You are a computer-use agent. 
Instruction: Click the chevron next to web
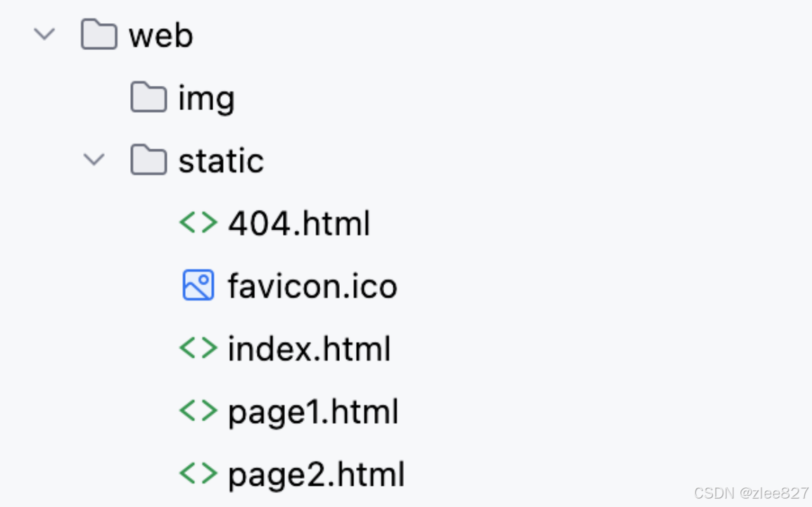pyautogui.click(x=44, y=34)
